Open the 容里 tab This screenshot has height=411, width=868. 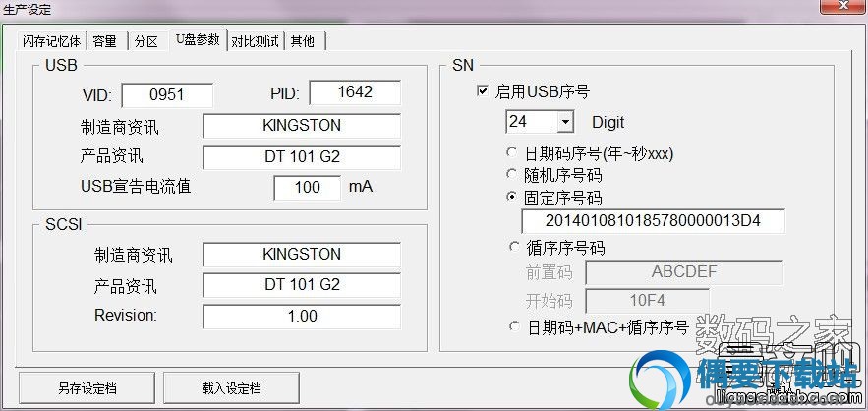coord(105,41)
